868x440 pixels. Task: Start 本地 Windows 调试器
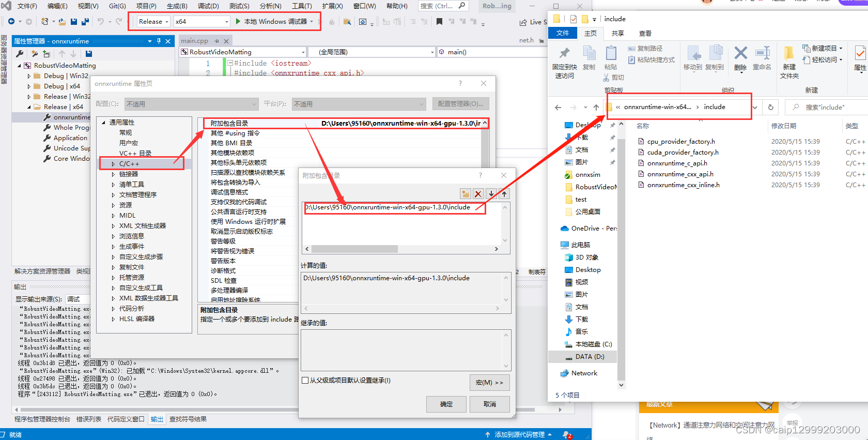point(274,22)
